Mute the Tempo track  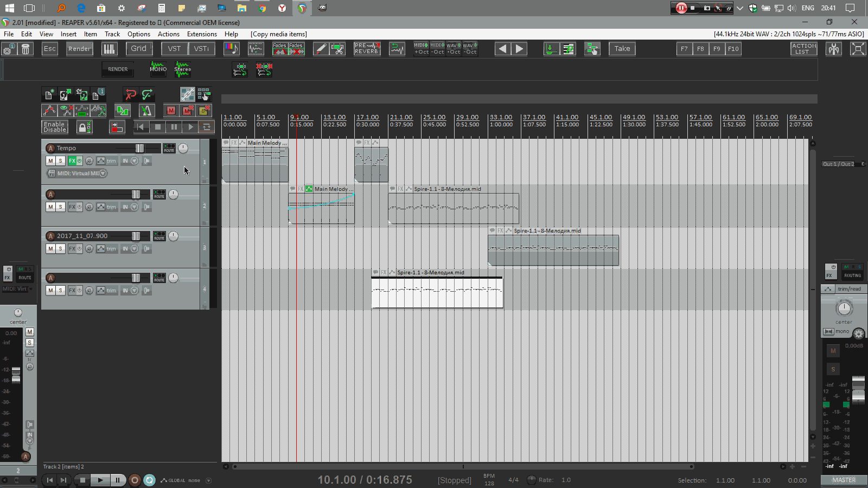pos(50,161)
